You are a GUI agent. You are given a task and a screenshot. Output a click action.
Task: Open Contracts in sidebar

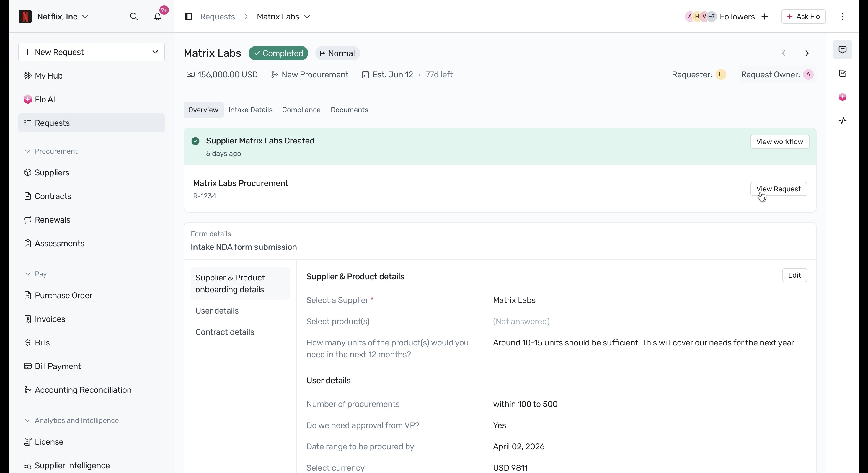click(91, 196)
